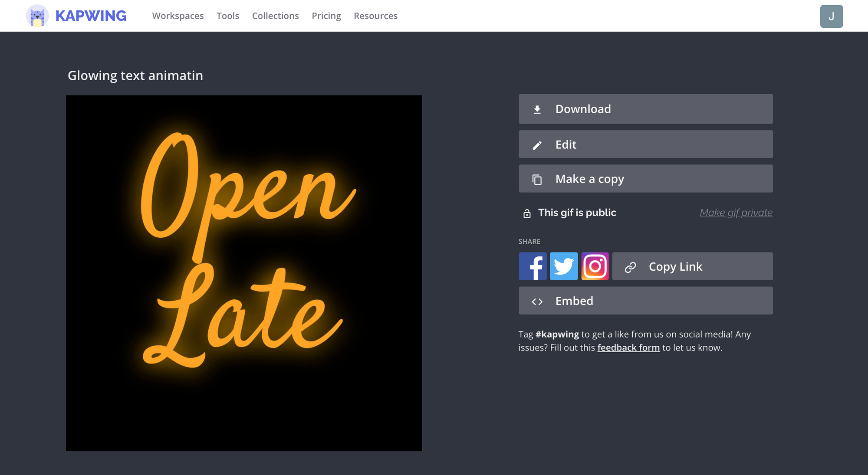The width and height of the screenshot is (868, 475).
Task: Open the feedback form link
Action: click(x=628, y=348)
